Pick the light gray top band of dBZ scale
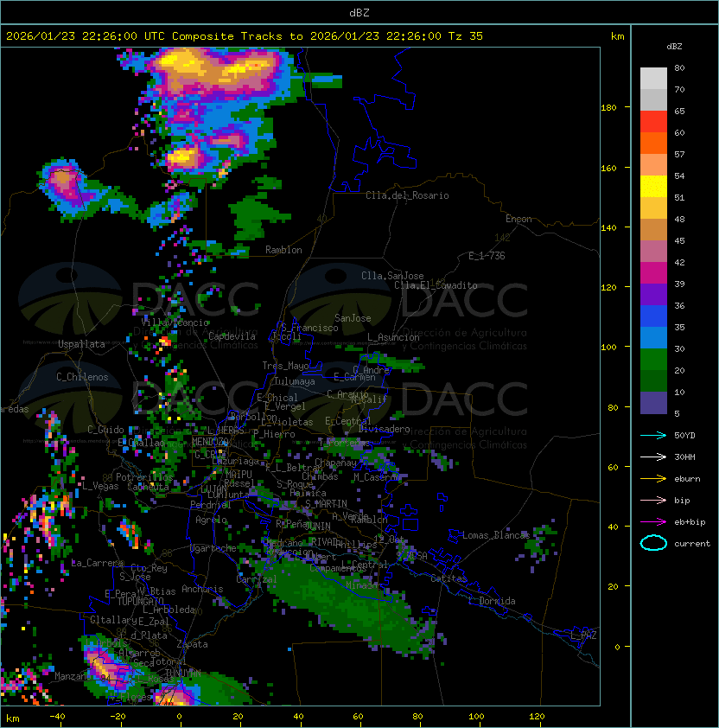This screenshot has width=719, height=728. pyautogui.click(x=653, y=78)
